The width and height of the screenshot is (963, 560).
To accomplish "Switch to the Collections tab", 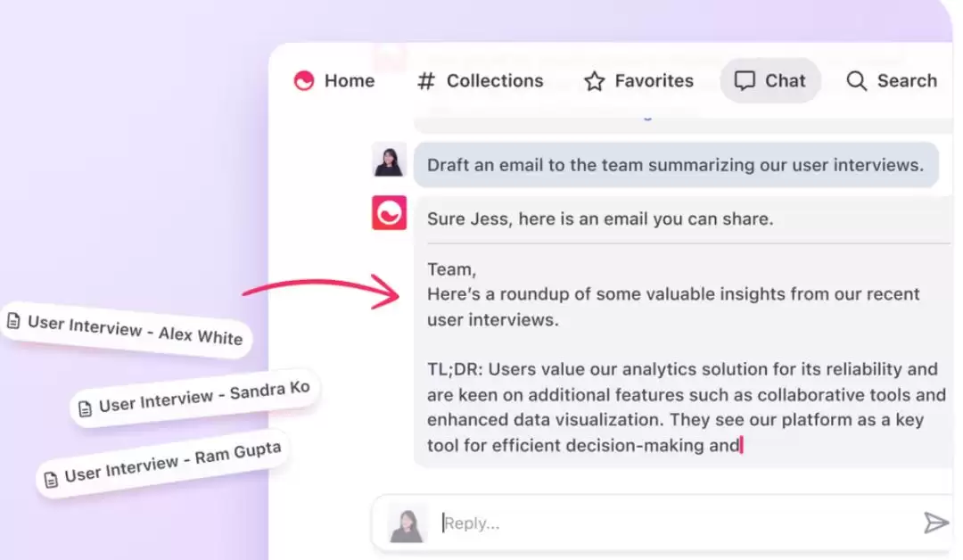I will [x=495, y=80].
